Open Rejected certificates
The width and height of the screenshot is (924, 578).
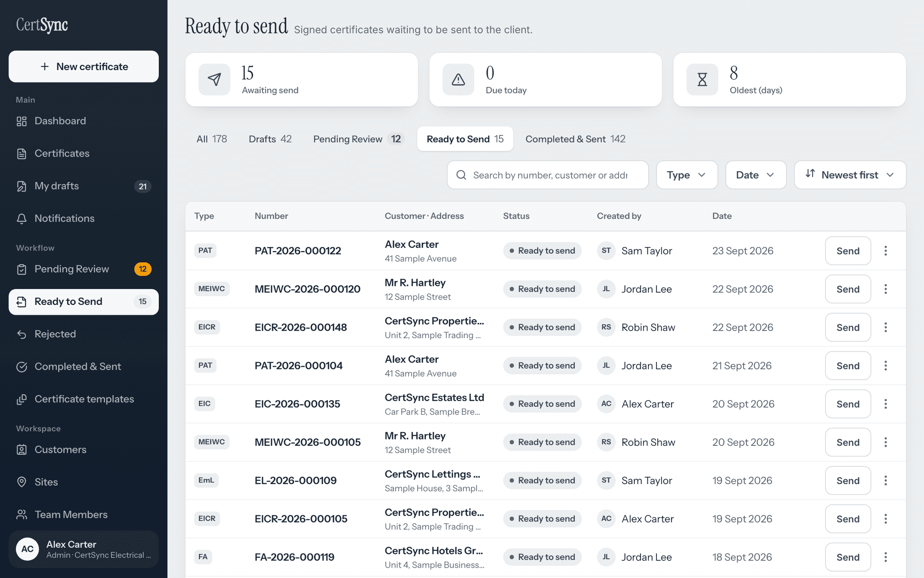83,334
